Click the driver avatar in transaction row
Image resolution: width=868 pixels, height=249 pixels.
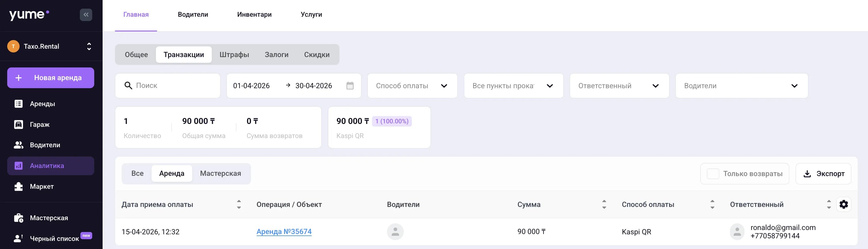[395, 232]
